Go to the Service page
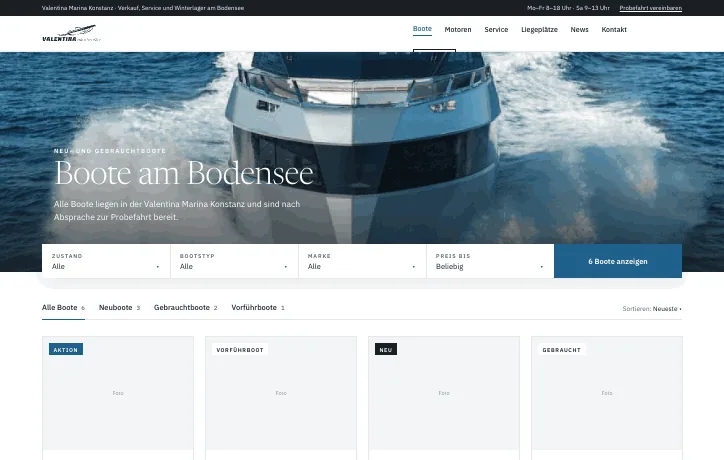The width and height of the screenshot is (724, 460). point(496,30)
